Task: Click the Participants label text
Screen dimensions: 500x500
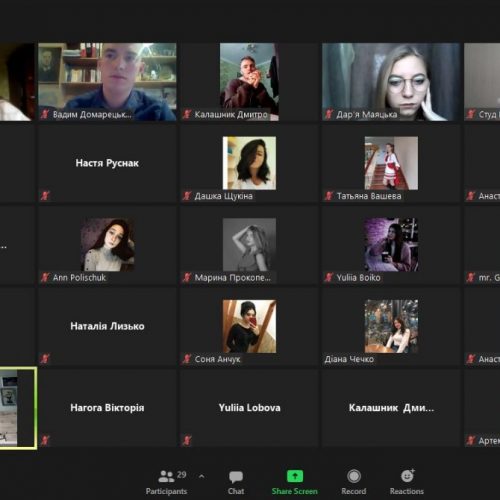Action: [x=166, y=491]
